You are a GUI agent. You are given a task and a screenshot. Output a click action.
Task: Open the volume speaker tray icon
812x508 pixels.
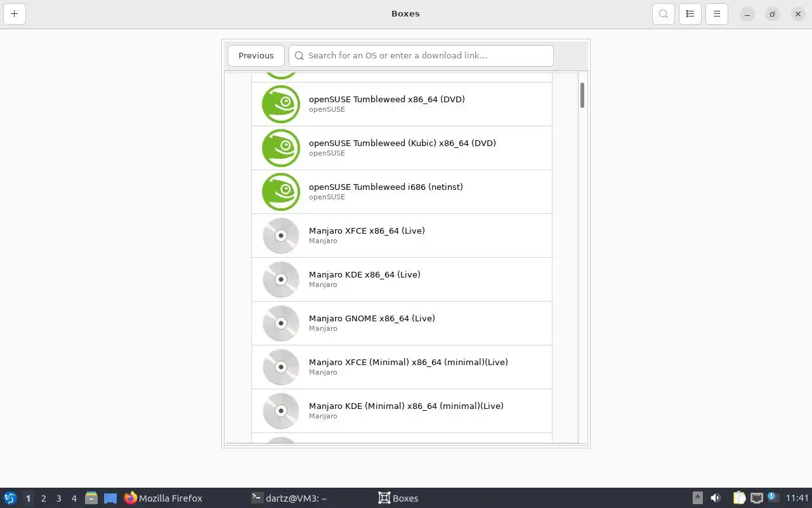pyautogui.click(x=716, y=498)
